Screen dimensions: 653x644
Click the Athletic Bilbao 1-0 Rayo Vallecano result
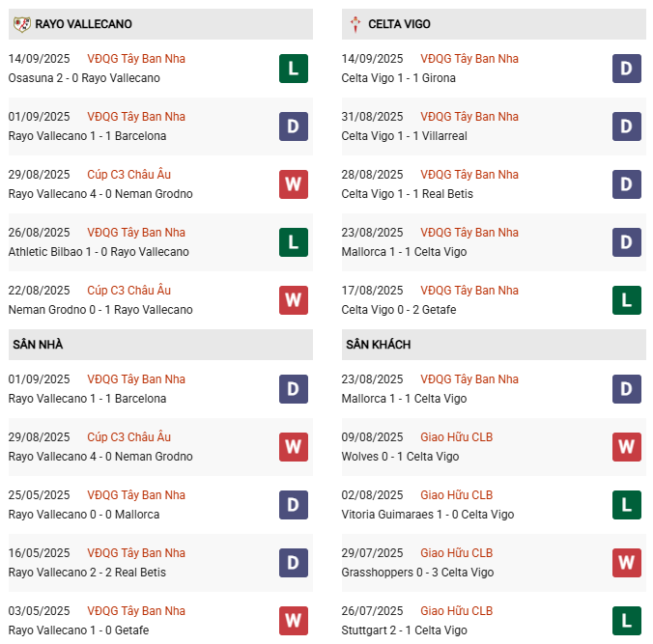pyautogui.click(x=99, y=252)
